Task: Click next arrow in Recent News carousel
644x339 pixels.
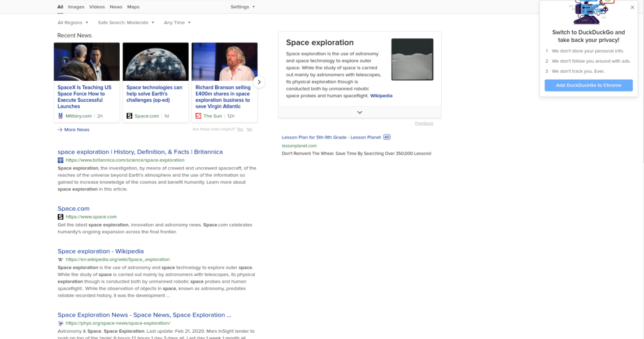Action: (259, 82)
